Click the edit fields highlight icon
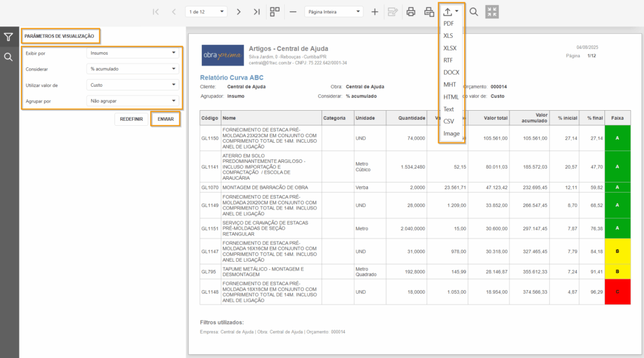This screenshot has width=644, height=358. coord(392,12)
